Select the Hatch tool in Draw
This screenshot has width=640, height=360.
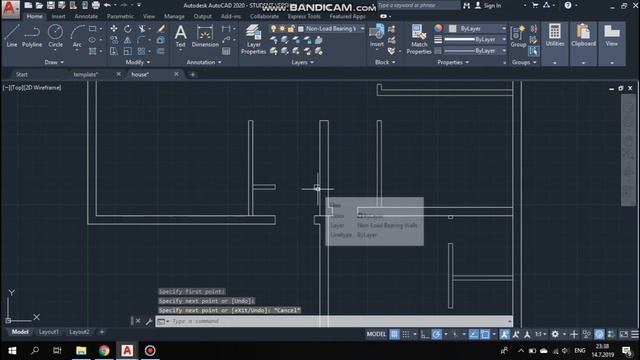coord(93,51)
